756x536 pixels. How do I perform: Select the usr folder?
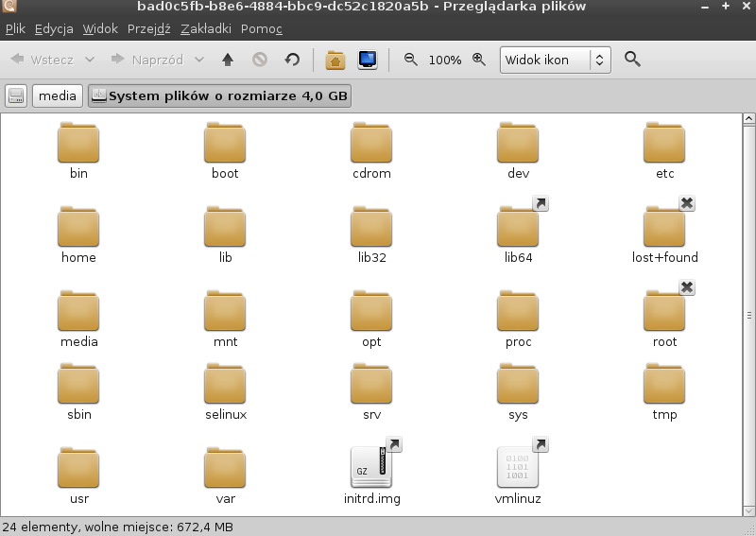coord(78,475)
